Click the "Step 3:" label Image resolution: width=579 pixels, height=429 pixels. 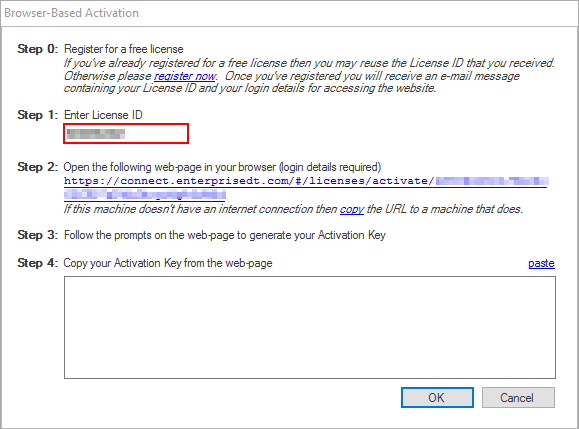point(37,235)
